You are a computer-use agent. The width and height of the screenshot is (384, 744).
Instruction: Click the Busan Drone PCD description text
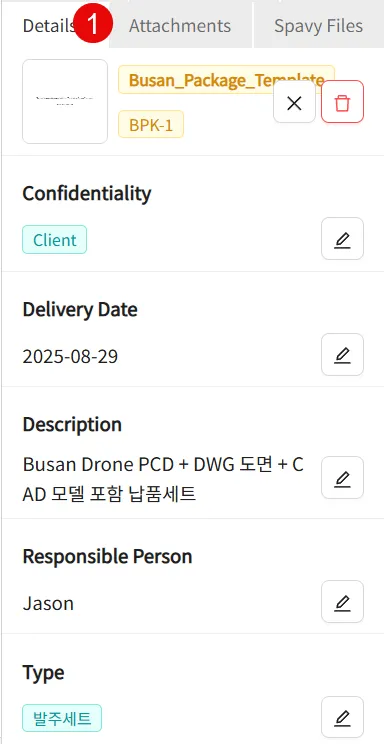(163, 480)
